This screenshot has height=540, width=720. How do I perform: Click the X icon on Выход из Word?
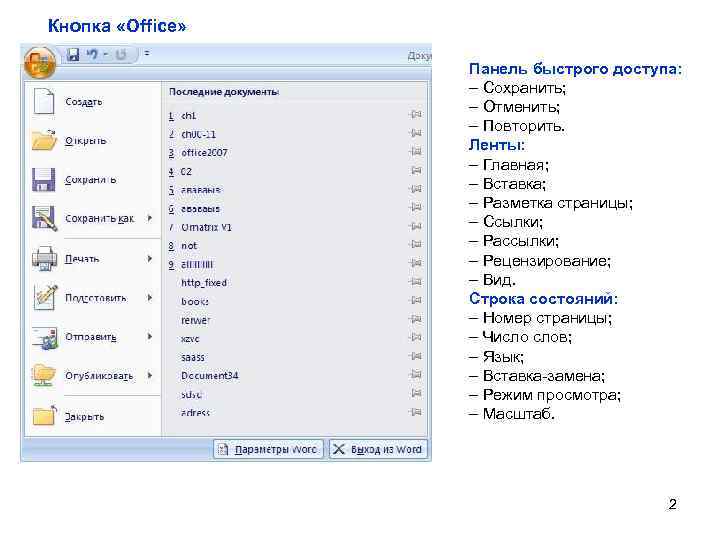tap(339, 449)
